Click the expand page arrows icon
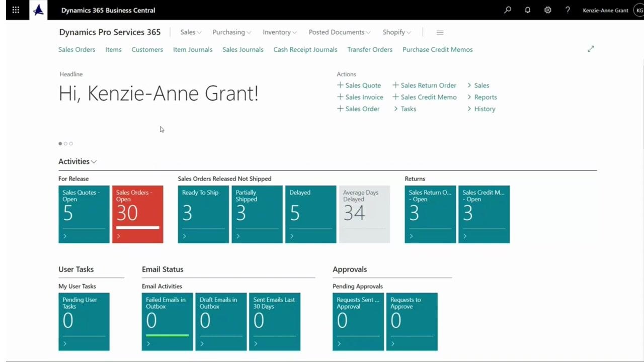Screen dimensions: 644x362 click(591, 49)
